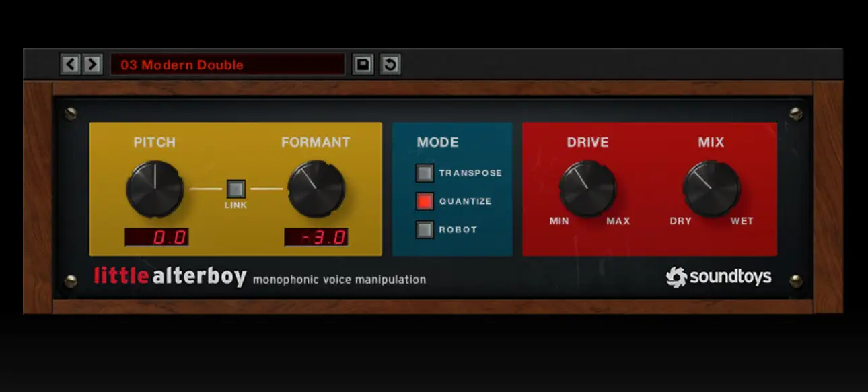Image resolution: width=868 pixels, height=392 pixels.
Task: Click the next preset arrow button
Action: coord(92,65)
